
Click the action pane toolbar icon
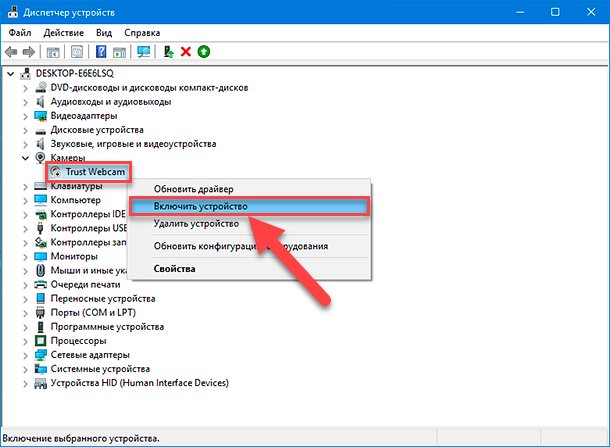(119, 52)
